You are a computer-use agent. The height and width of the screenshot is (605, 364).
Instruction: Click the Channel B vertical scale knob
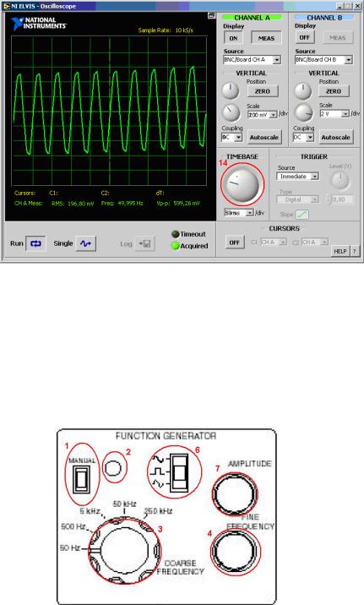click(x=304, y=112)
